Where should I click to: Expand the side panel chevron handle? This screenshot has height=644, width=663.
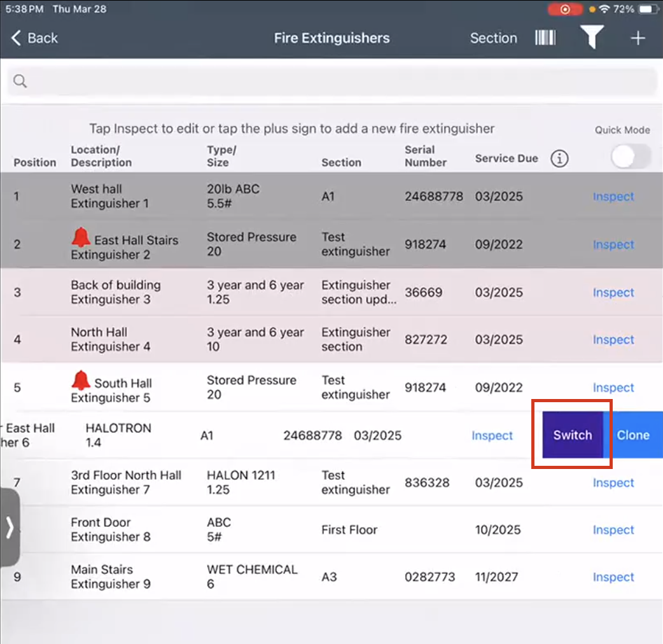point(10,527)
